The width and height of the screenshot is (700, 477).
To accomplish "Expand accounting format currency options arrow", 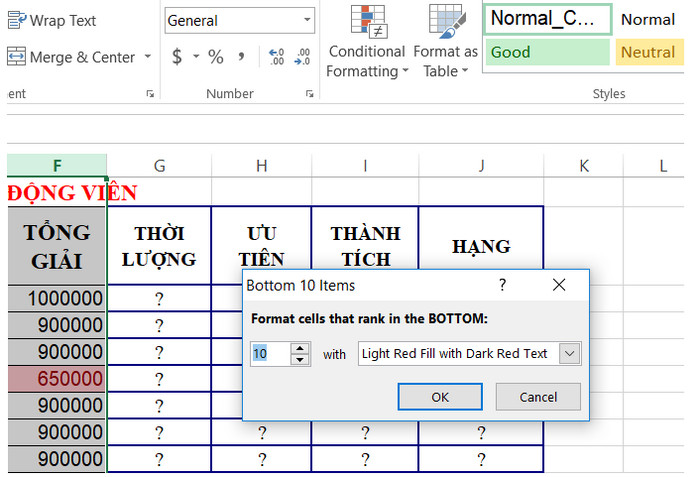I will (x=196, y=57).
